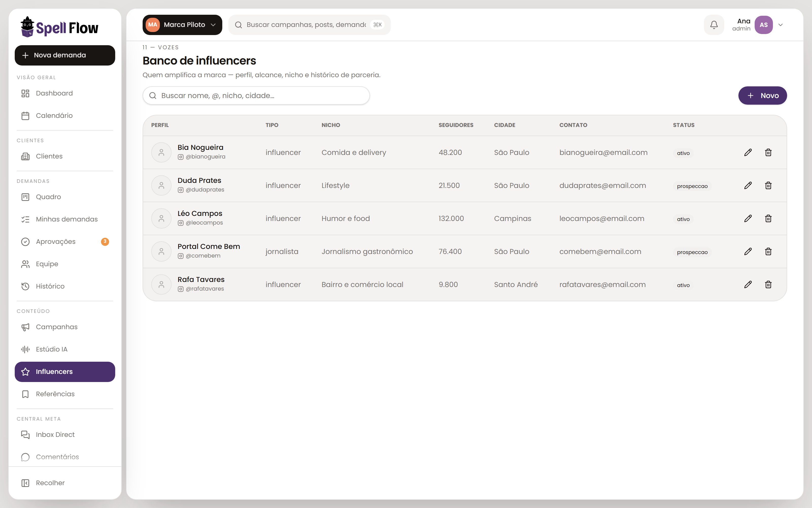Edit Duda Prates with the pencil icon
Screen dimensions: 812x508
click(748, 185)
